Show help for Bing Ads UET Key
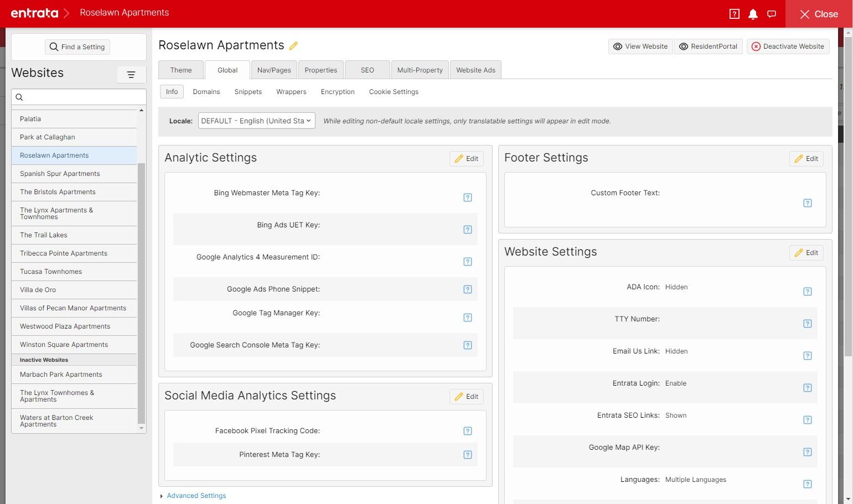853x504 pixels. point(468,230)
